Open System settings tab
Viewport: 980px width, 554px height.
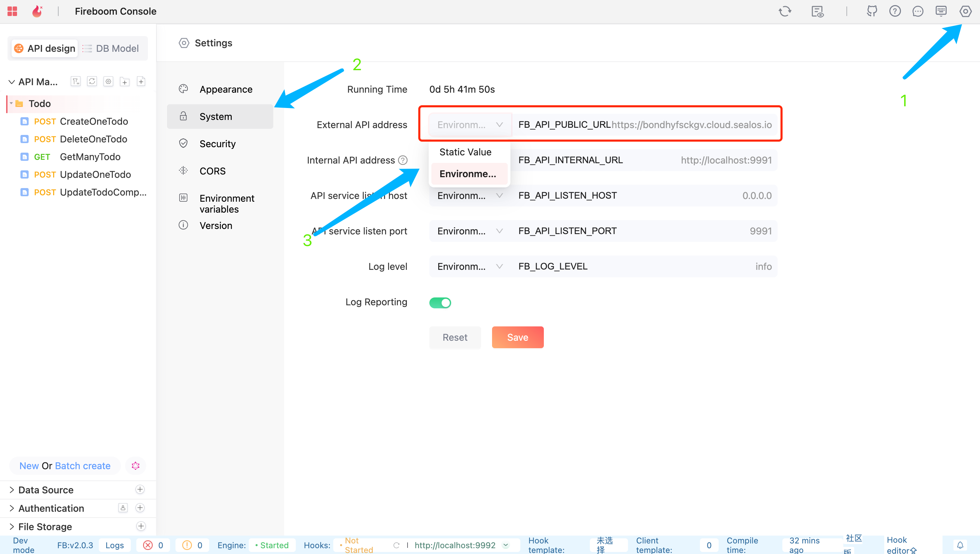220,117
